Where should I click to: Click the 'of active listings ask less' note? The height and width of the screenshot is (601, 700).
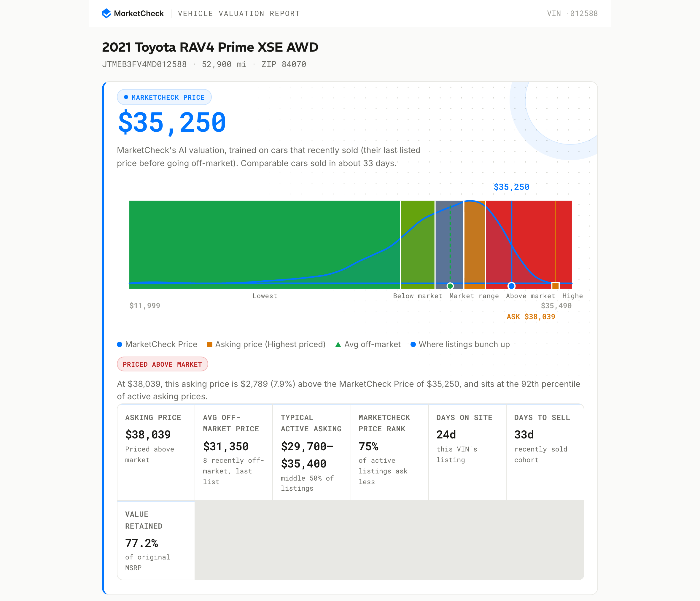pos(383,471)
